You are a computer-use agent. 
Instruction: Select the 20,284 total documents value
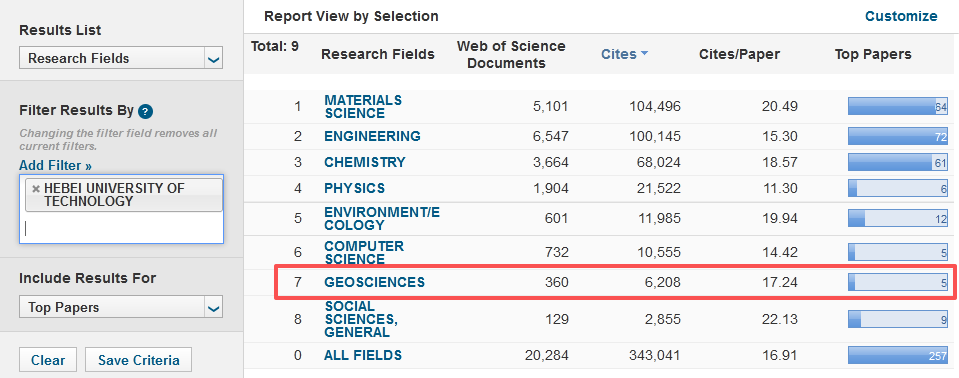click(x=547, y=355)
